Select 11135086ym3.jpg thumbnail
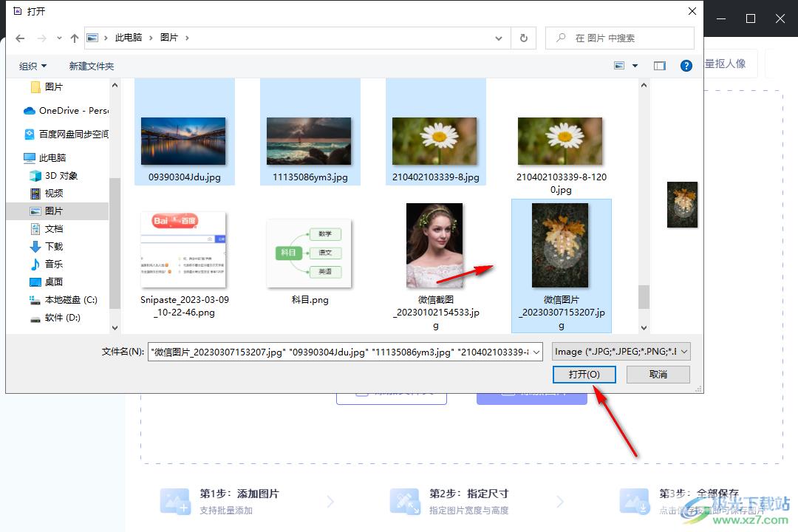 (310, 141)
